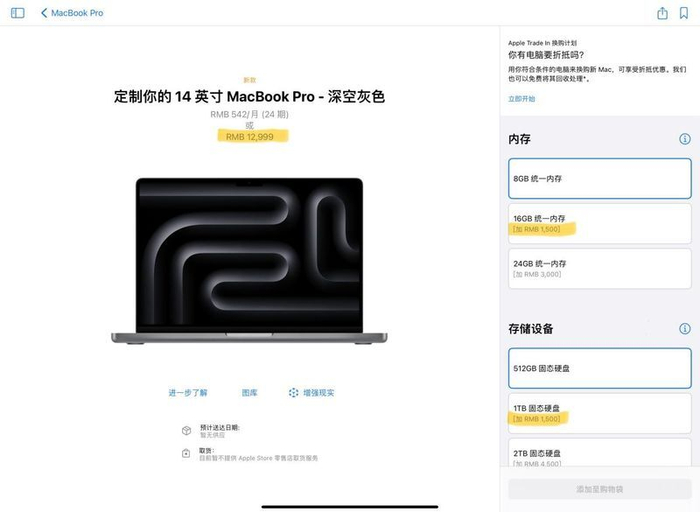Open the share sheet icon

tap(662, 13)
